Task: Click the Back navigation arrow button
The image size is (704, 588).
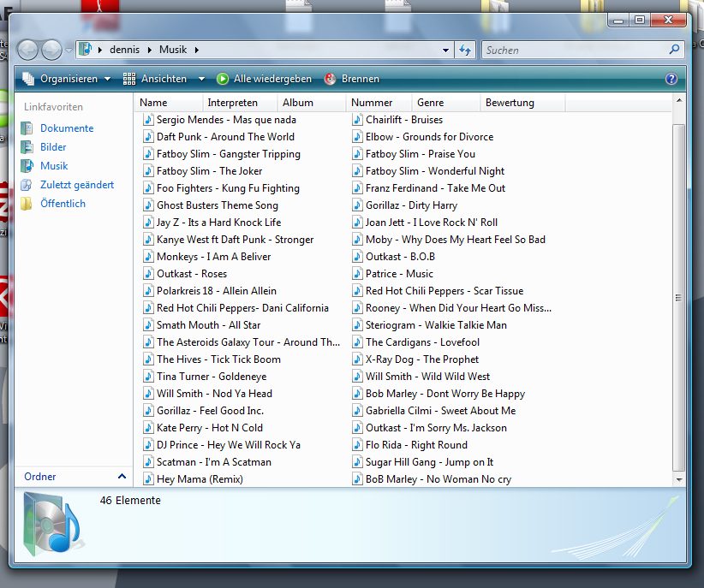Action: (x=28, y=50)
